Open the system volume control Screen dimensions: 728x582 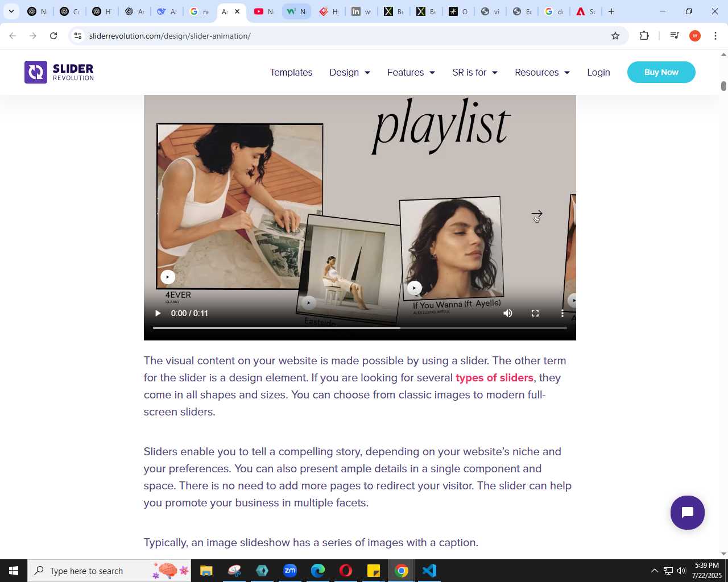tap(681, 571)
